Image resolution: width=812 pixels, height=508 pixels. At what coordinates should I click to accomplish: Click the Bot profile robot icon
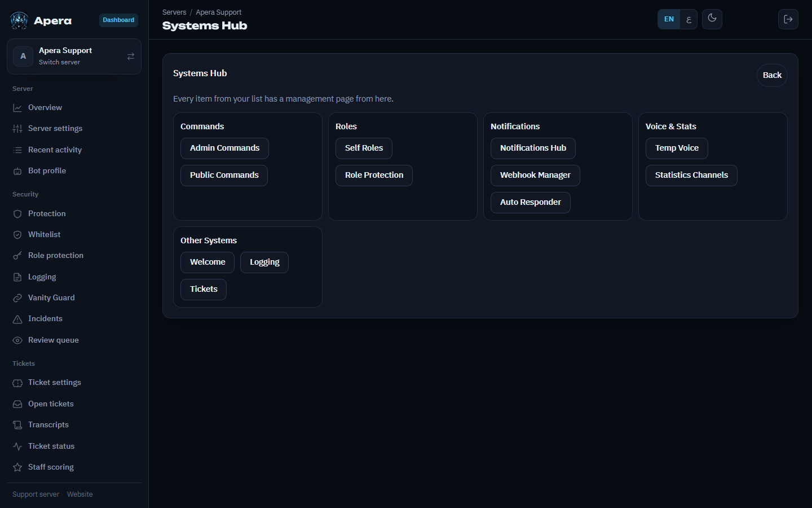(17, 171)
